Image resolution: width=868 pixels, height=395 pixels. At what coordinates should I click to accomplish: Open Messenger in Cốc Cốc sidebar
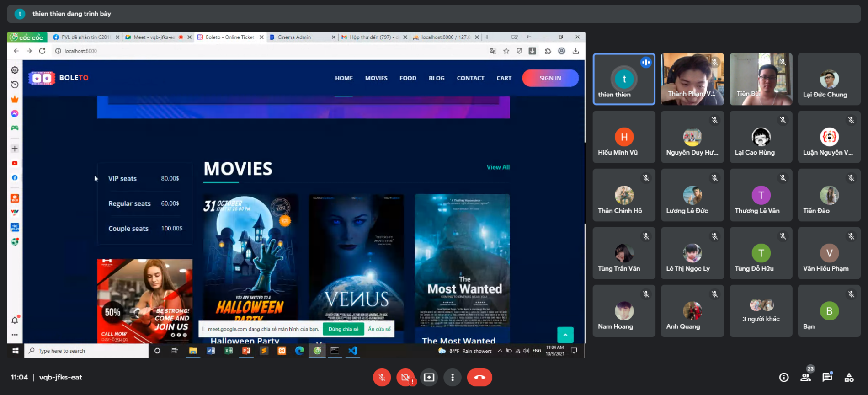(x=15, y=113)
